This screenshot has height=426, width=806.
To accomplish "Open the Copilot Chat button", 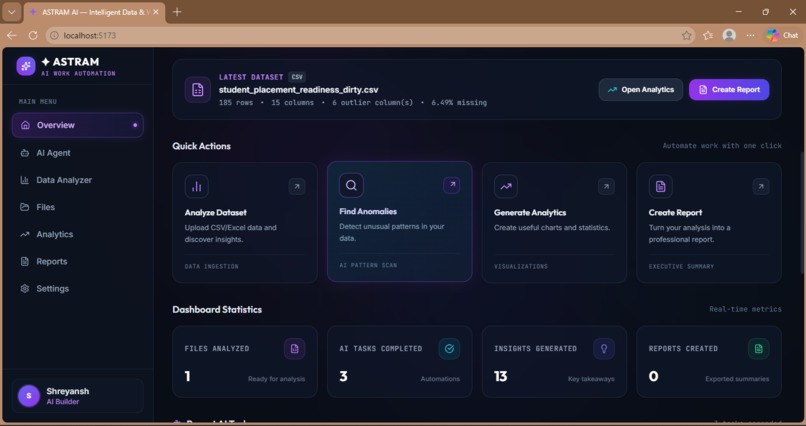I will click(782, 35).
